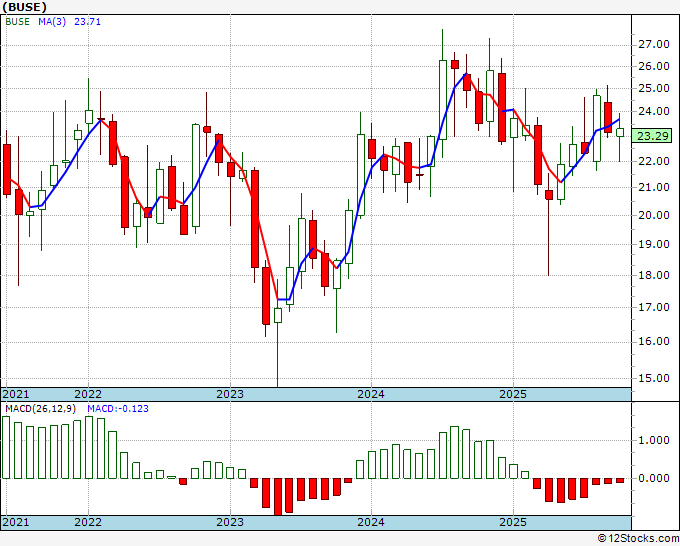This screenshot has width=680, height=546.
Task: Click the 19.00 price axis label
Action: coord(654,244)
